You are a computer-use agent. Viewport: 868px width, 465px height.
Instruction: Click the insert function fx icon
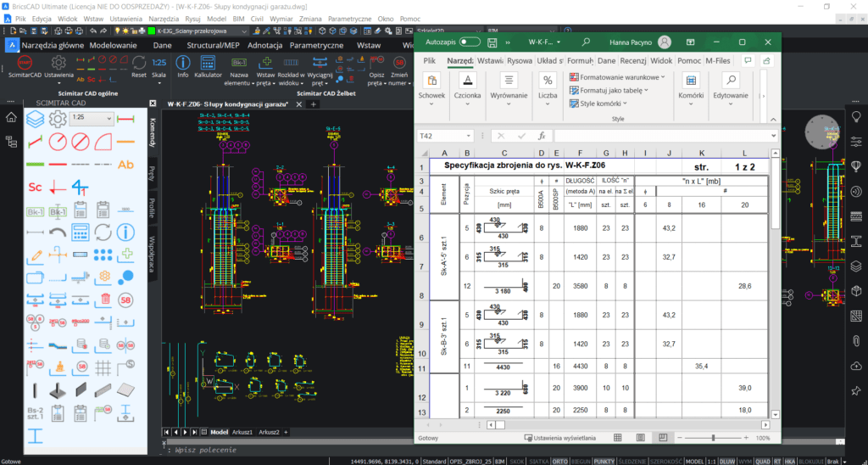point(542,136)
